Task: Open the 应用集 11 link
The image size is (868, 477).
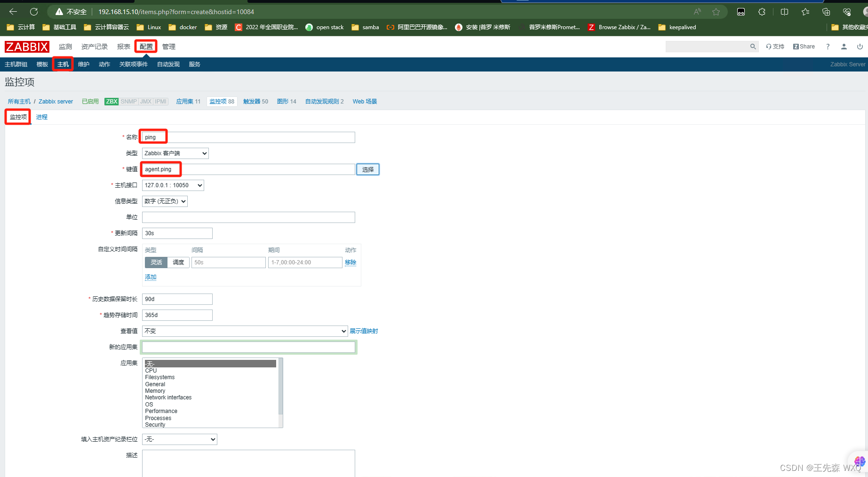Action: (188, 102)
